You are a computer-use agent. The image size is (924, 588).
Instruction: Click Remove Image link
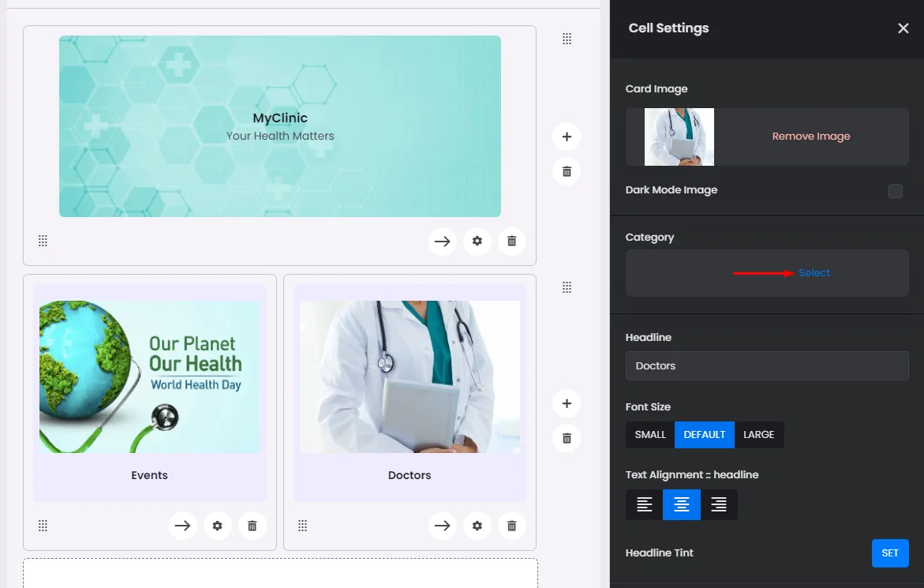pyautogui.click(x=810, y=137)
